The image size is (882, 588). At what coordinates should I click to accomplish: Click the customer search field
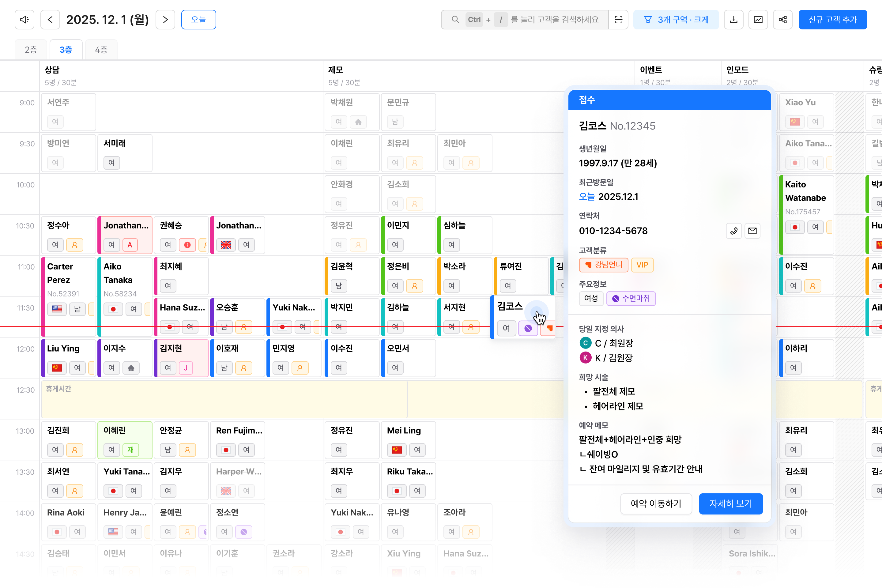[533, 20]
